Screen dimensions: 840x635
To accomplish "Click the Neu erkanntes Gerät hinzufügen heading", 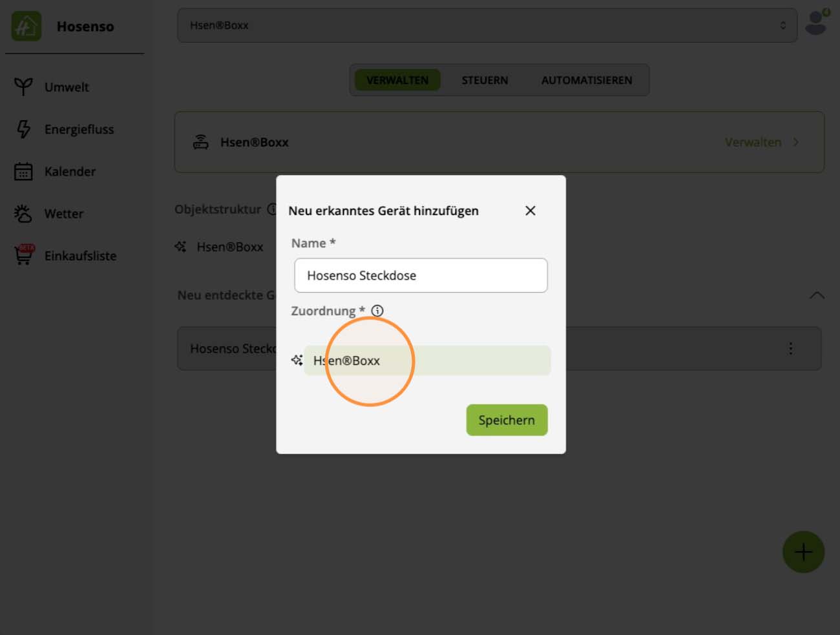I will [x=384, y=211].
